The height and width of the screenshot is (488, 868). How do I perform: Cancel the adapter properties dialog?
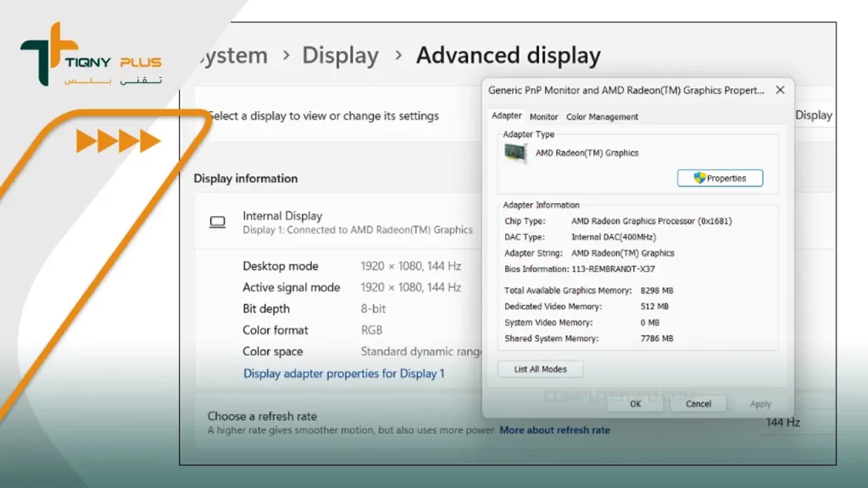pos(698,404)
